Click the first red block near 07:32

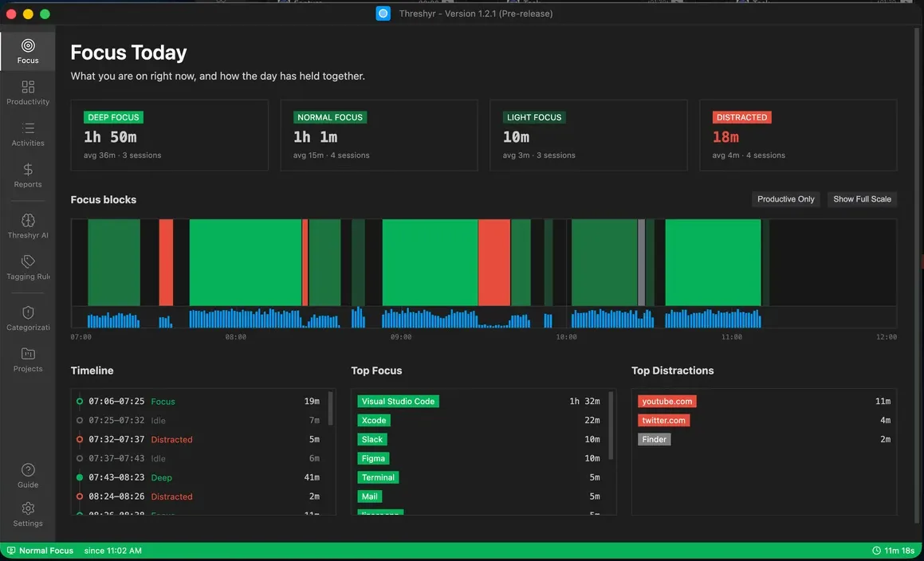pyautogui.click(x=166, y=262)
